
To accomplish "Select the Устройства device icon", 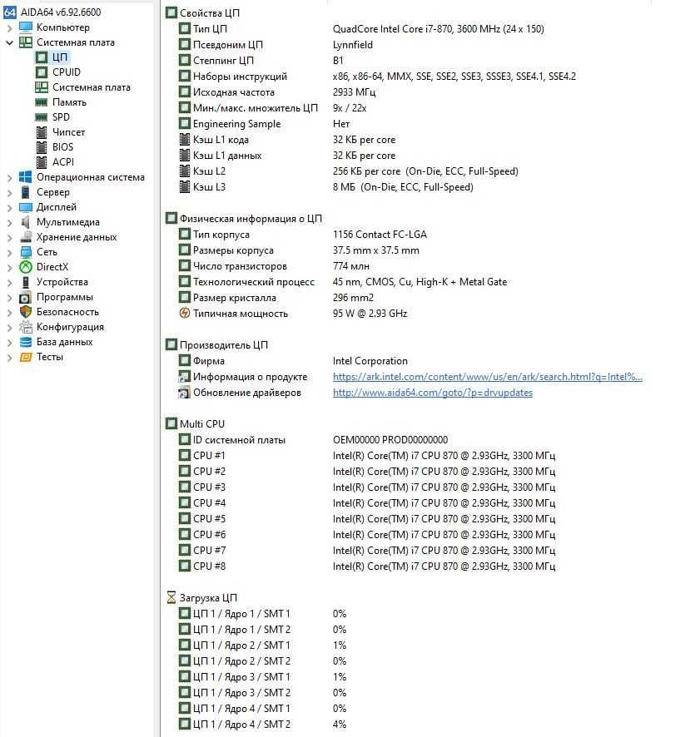I will 26,282.
